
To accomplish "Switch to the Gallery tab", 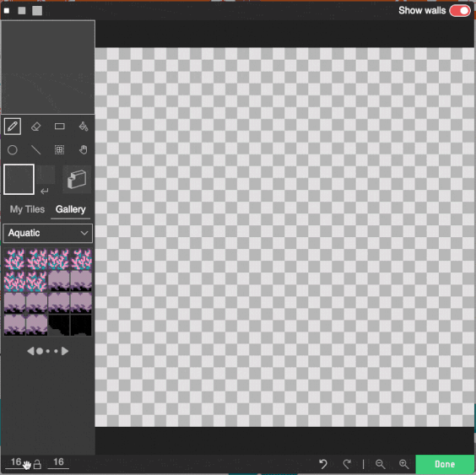I will 70,209.
